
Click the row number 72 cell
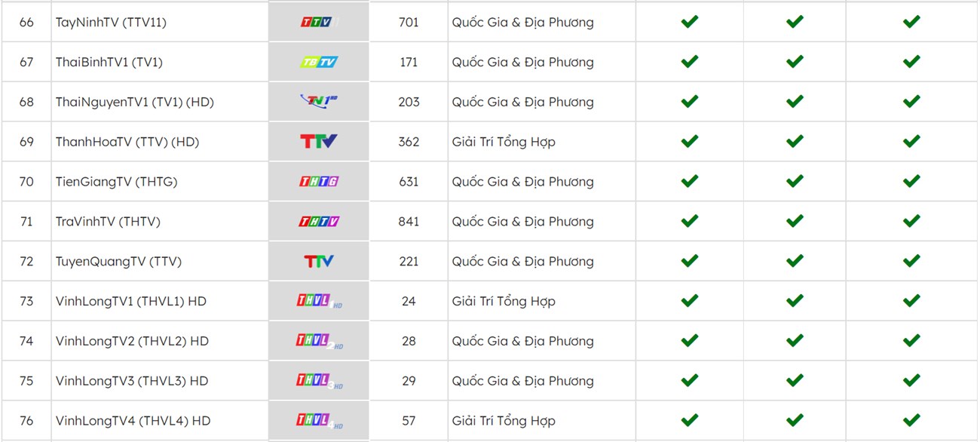(26, 262)
